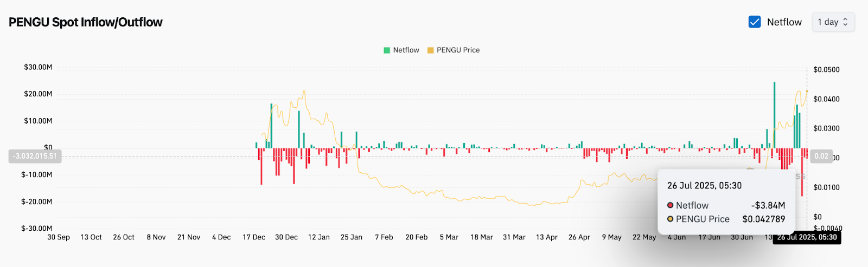Click the 26 Jul 2025, 05:30 axis marker

click(x=807, y=237)
